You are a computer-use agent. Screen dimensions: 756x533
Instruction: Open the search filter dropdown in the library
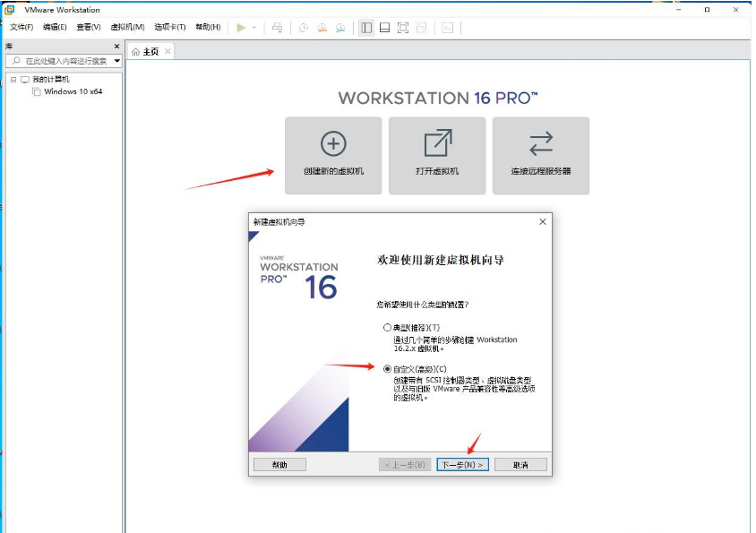(116, 62)
